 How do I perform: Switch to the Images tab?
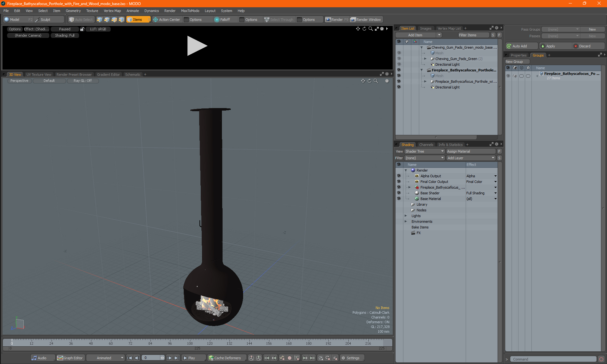point(426,28)
